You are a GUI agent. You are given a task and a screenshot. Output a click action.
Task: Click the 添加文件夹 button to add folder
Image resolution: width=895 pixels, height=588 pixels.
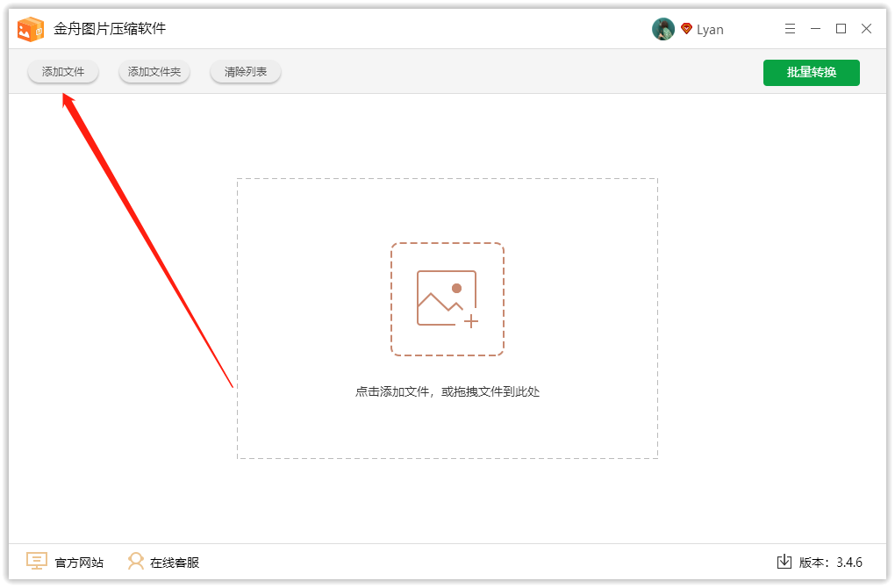click(x=154, y=72)
